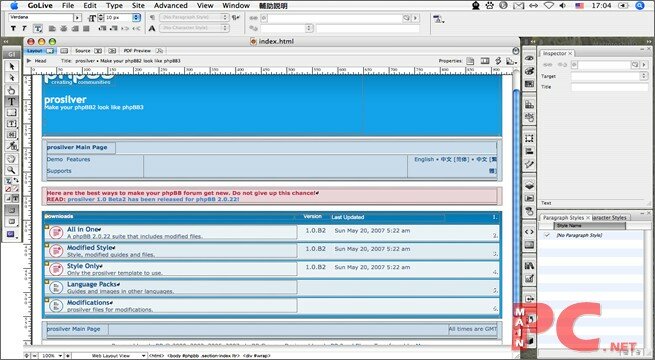
Task: Click the page properties icon next to Properties
Action: click(471, 61)
